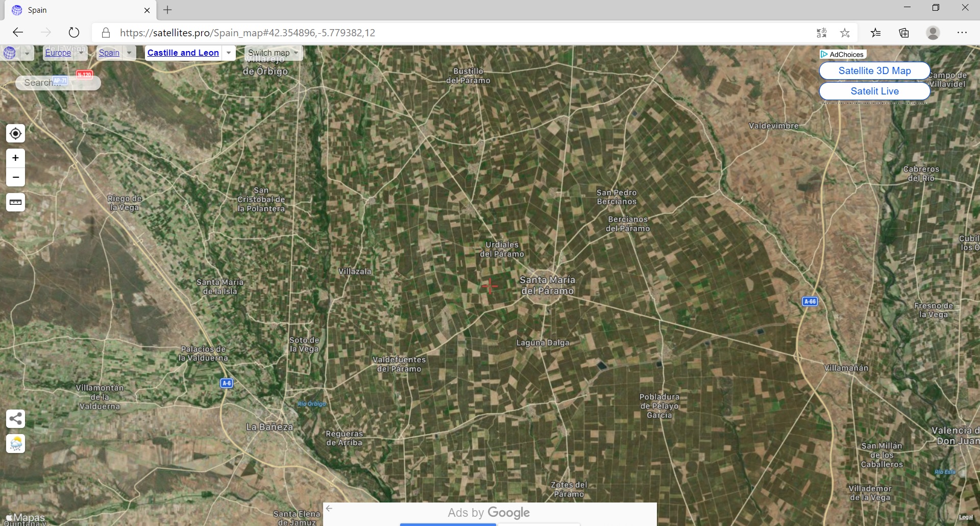
Task: Open the Castille and Leon link
Action: [x=183, y=53]
